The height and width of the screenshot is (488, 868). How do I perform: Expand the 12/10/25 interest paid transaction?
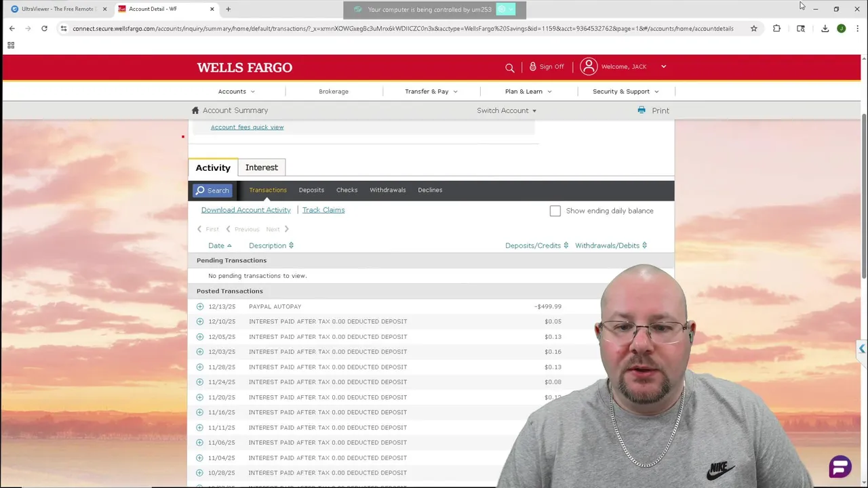point(200,321)
